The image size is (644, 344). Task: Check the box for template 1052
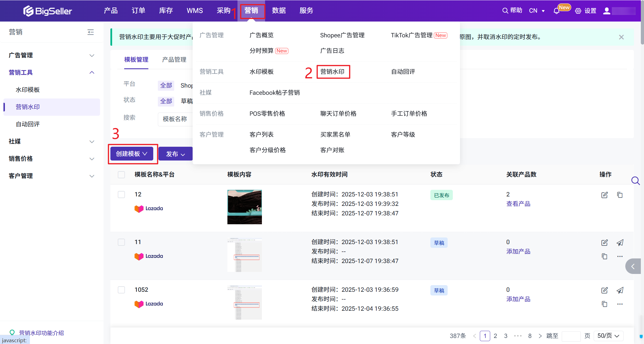coord(121,290)
